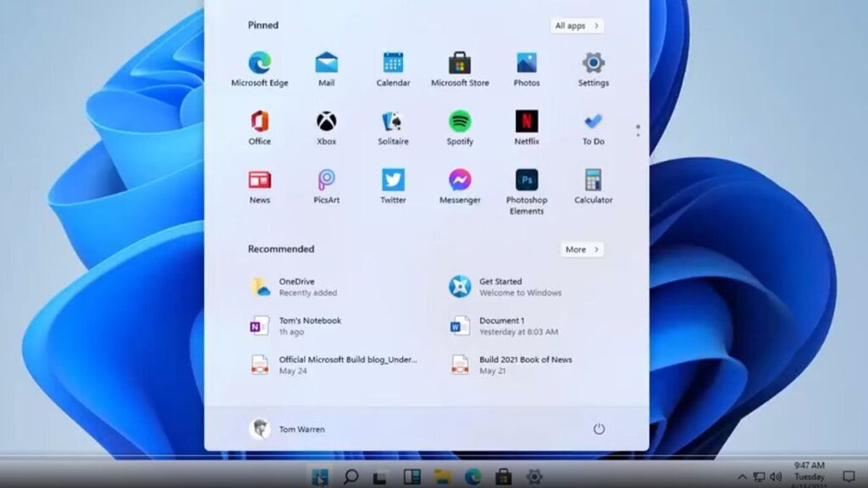Launch the Calculator app
This screenshot has height=488, width=868.
(x=593, y=187)
